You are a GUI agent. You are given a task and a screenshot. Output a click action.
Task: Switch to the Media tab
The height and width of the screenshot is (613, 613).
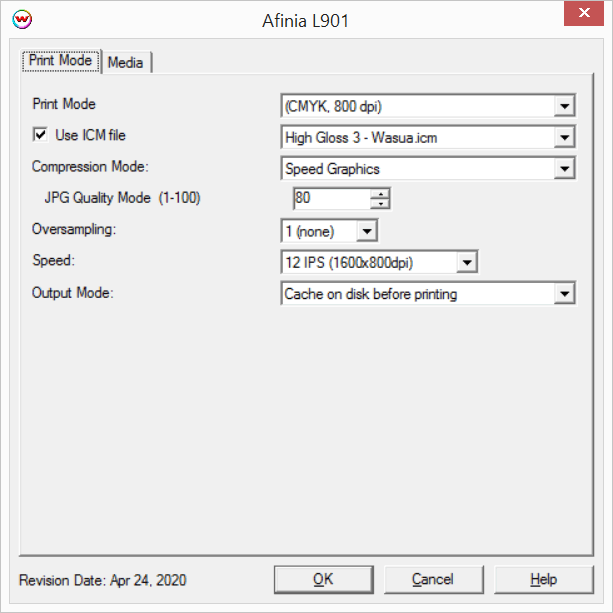point(126,62)
